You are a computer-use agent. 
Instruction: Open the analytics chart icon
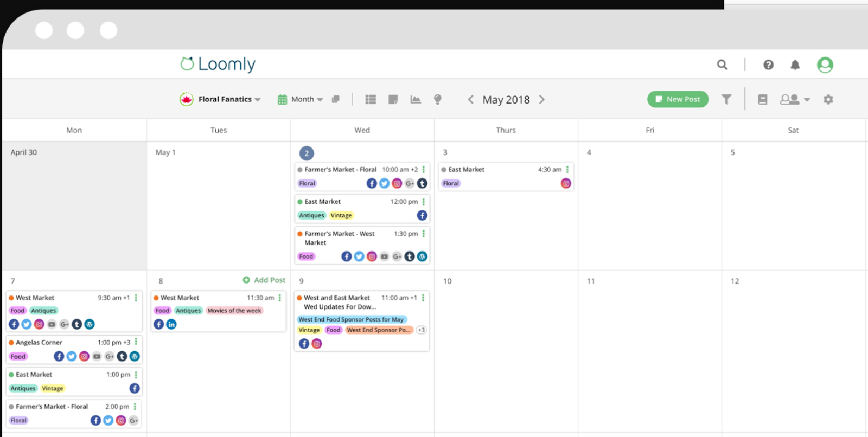(x=416, y=99)
